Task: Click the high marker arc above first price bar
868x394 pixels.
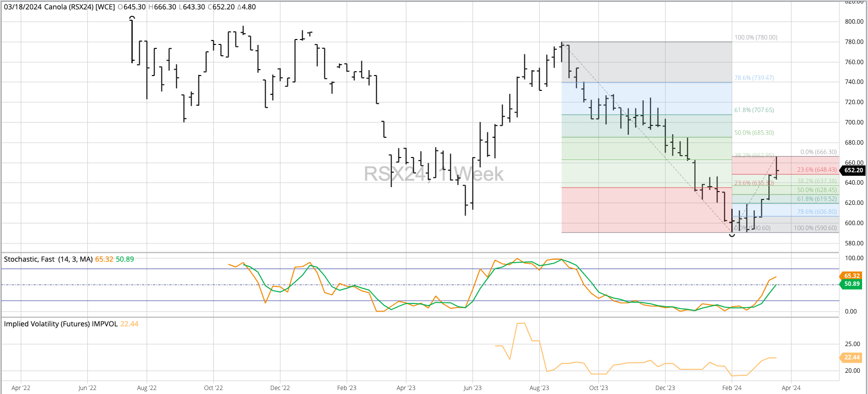Action: pyautogui.click(x=132, y=18)
